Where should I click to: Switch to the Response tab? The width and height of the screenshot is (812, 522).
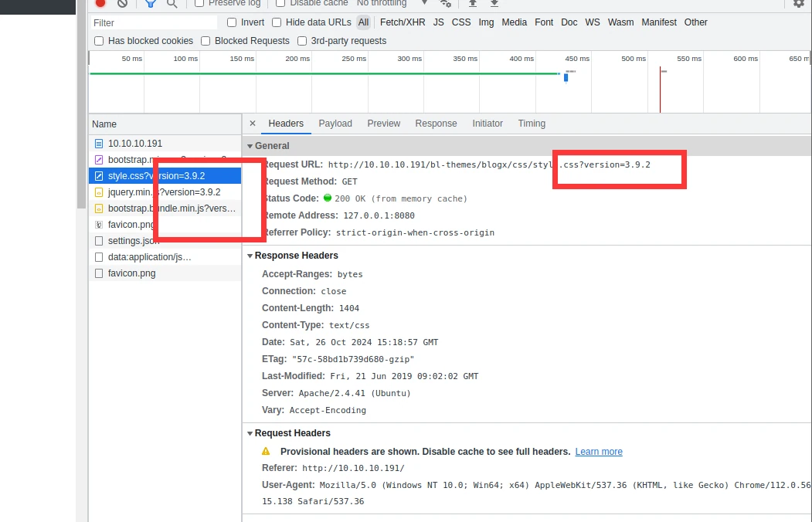tap(436, 124)
